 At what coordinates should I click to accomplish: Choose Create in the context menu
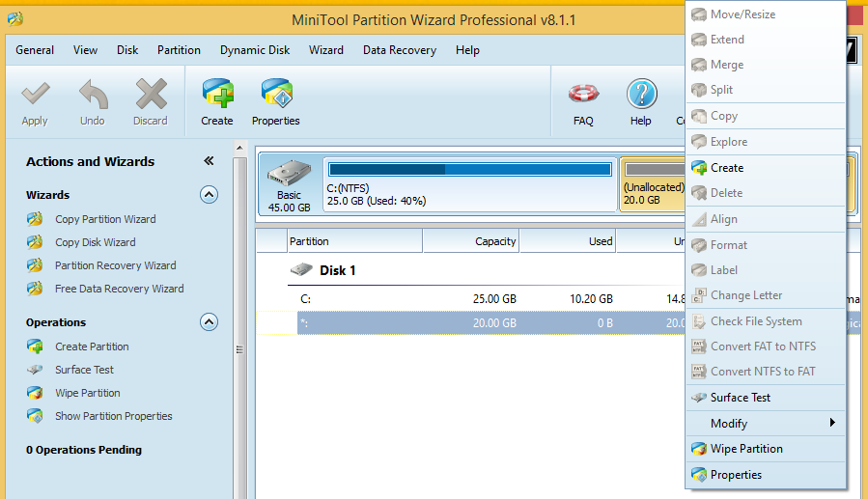(767, 168)
